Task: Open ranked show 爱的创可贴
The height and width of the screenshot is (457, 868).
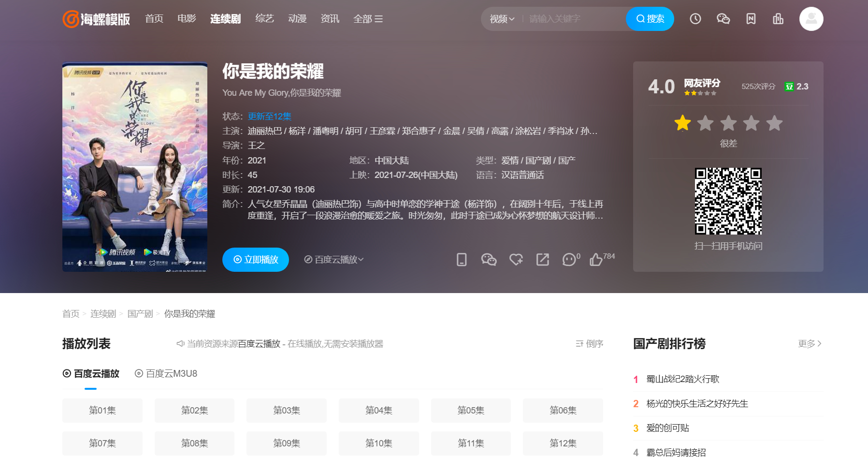Action: pos(667,428)
